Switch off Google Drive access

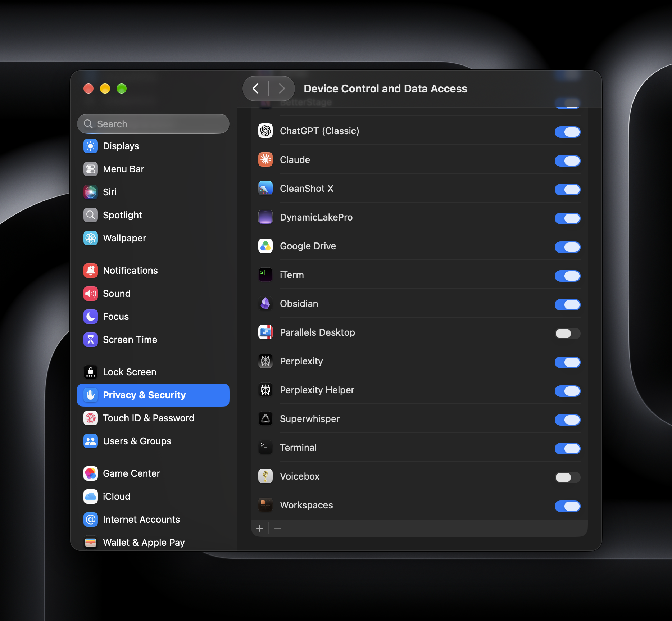pyautogui.click(x=567, y=247)
